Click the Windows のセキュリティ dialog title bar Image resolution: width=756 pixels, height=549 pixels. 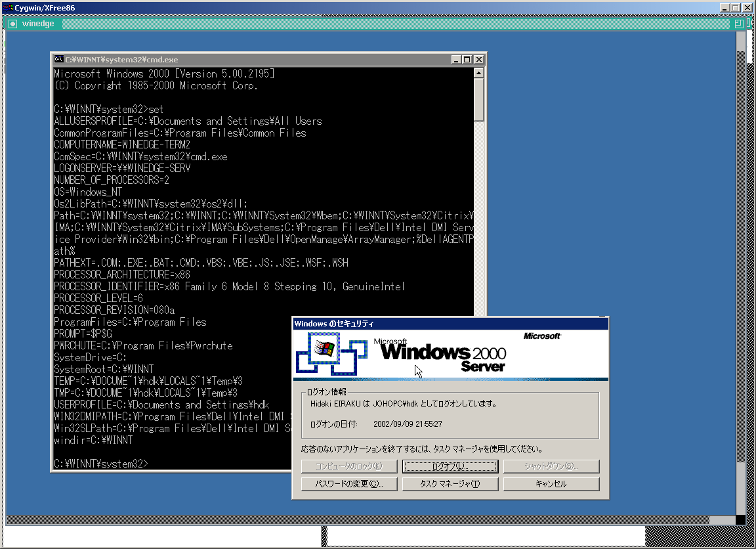pos(450,324)
